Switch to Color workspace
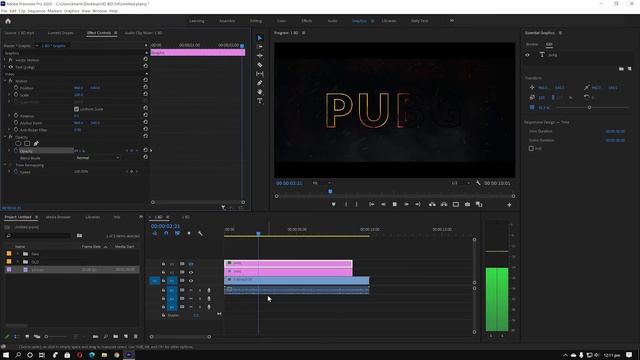Screen dimensions: 640x360 tap(282, 21)
